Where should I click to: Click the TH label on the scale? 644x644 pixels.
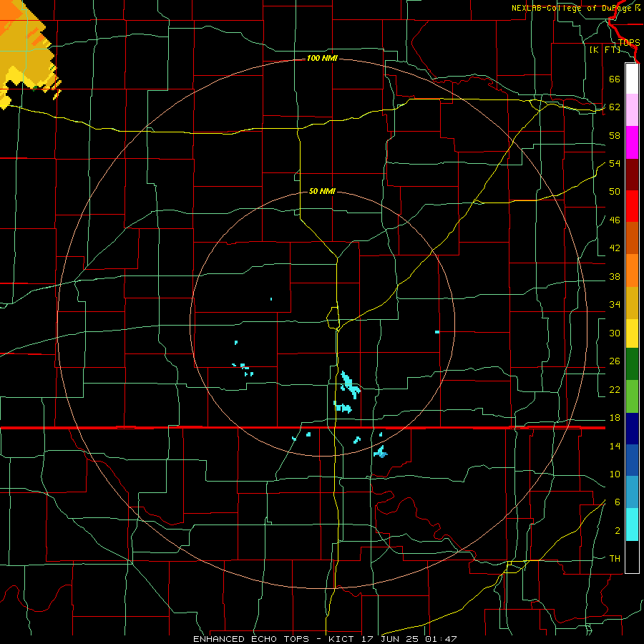[615, 559]
